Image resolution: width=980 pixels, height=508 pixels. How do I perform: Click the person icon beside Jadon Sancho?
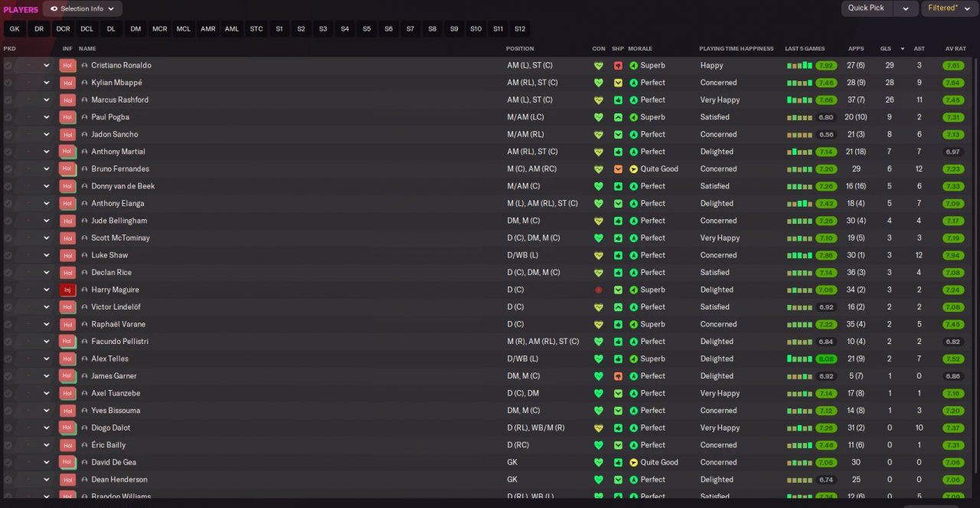pyautogui.click(x=84, y=135)
